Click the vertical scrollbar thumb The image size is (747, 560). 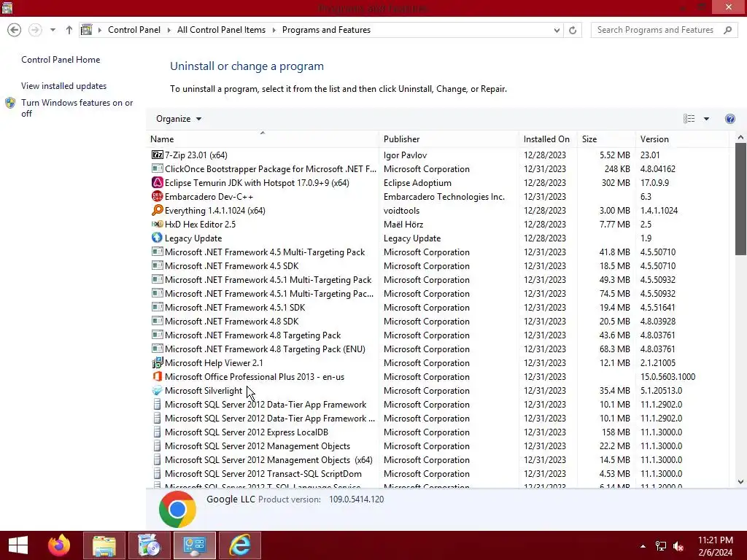(x=740, y=199)
